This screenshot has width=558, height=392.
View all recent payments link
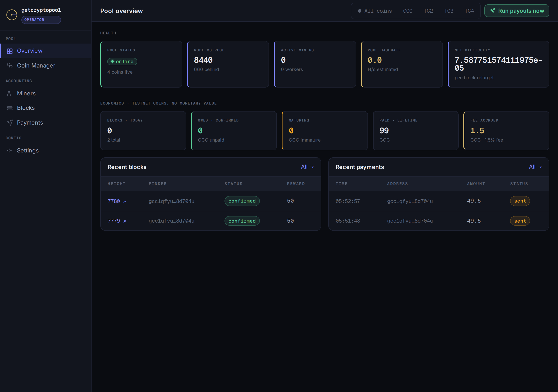click(535, 167)
